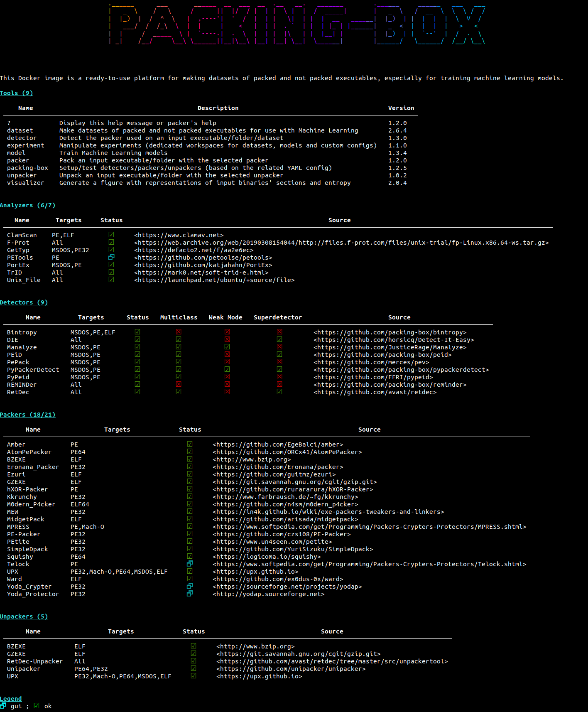Click the Yoda_Crypter gui status icon
The width and height of the screenshot is (588, 712).
190,586
